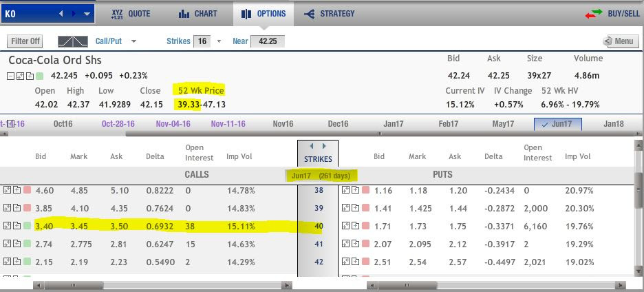Select the checked Jun17 expiration

pyautogui.click(x=557, y=124)
